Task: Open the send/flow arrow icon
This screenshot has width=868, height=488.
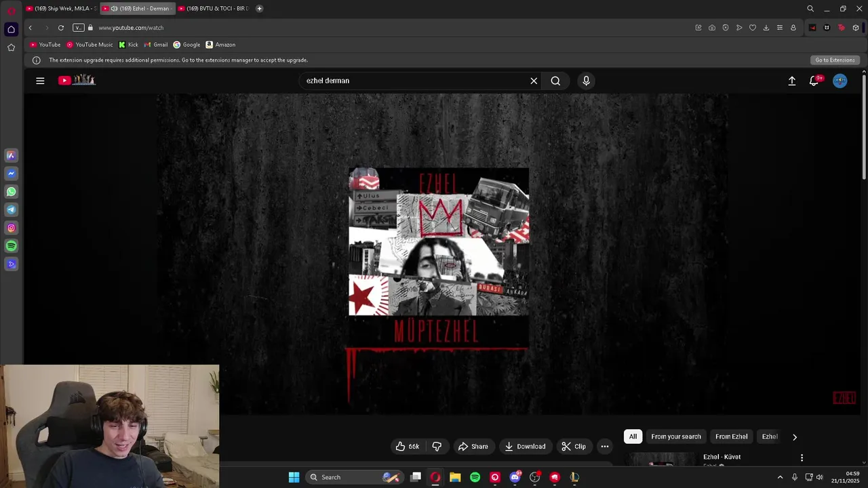Action: coord(739,28)
